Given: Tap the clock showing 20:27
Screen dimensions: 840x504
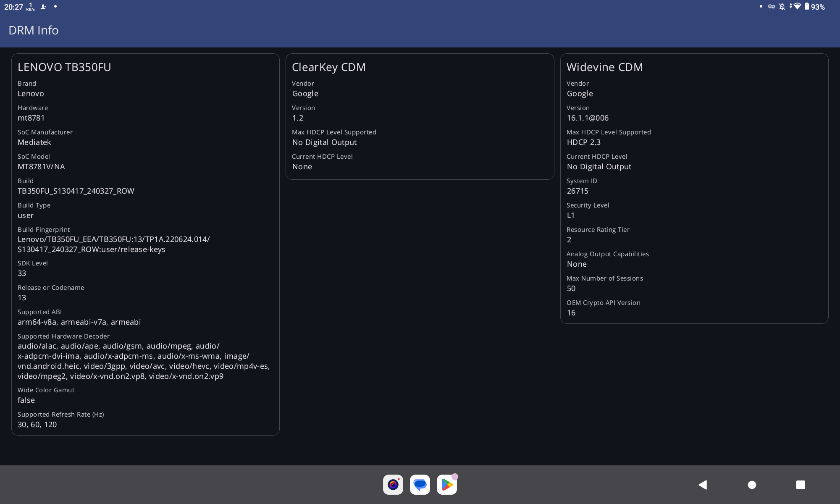Looking at the screenshot, I should click(x=13, y=7).
